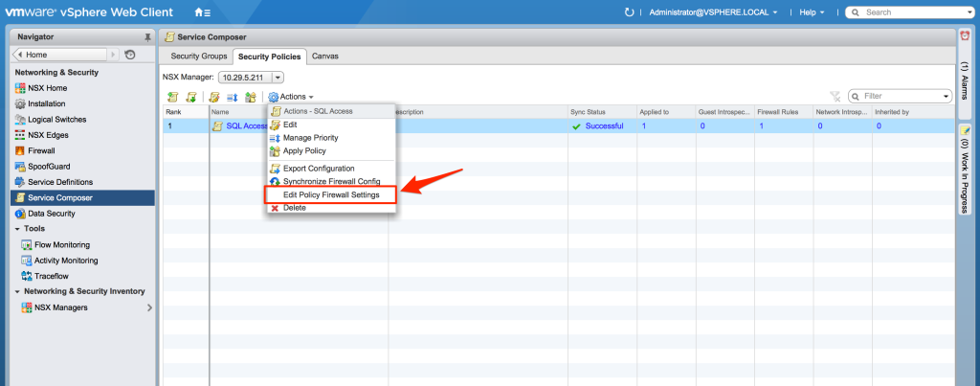This screenshot has height=386, width=980.
Task: Focus the Filter input field
Action: [901, 97]
